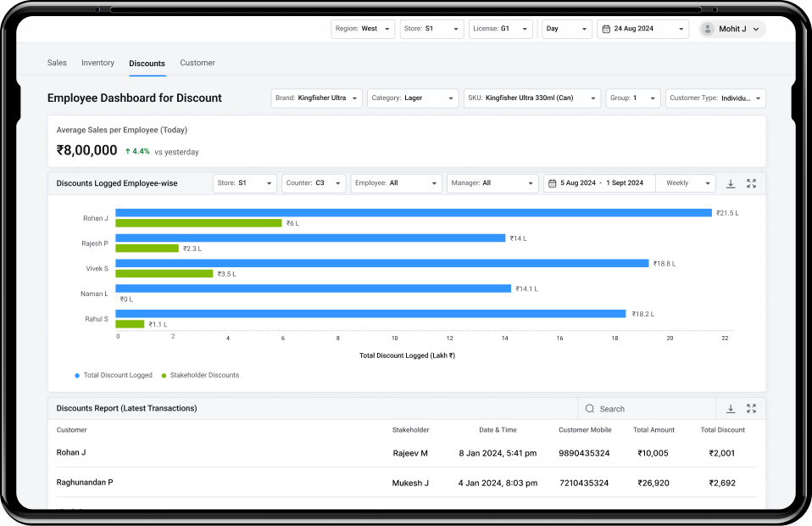Toggle the Total Discount Logged legend series
The width and height of the screenshot is (812, 526).
[114, 375]
